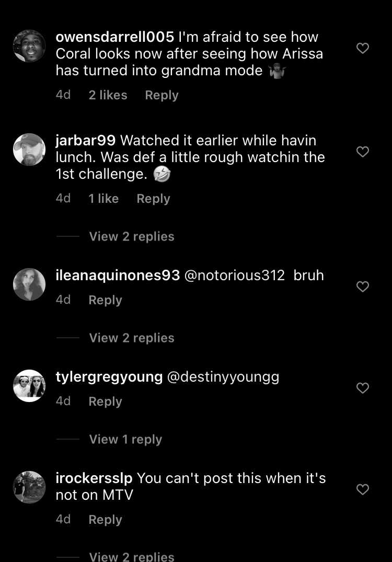Like irockersslp's comment about MTV

[363, 489]
